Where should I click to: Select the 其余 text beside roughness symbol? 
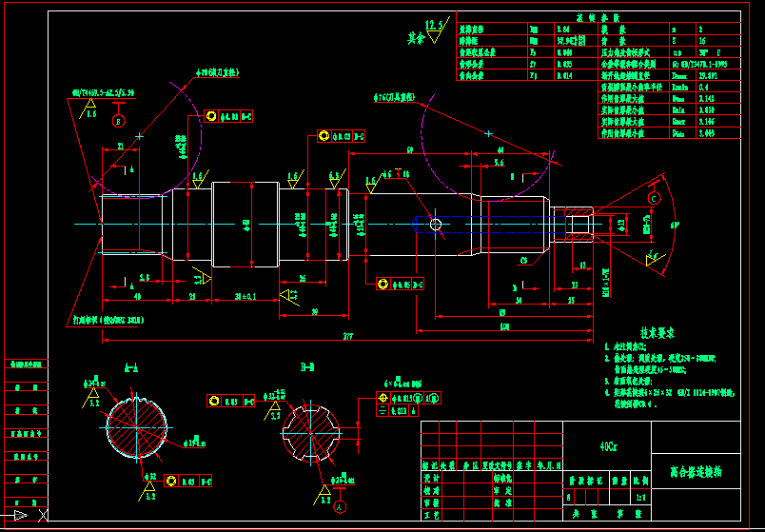(x=413, y=38)
